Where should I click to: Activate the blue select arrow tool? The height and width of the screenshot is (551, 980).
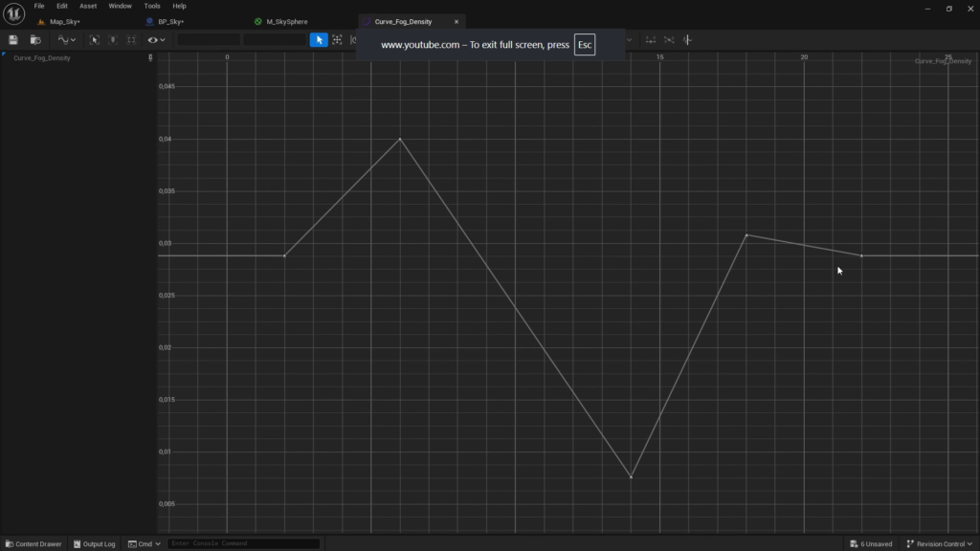click(x=319, y=40)
